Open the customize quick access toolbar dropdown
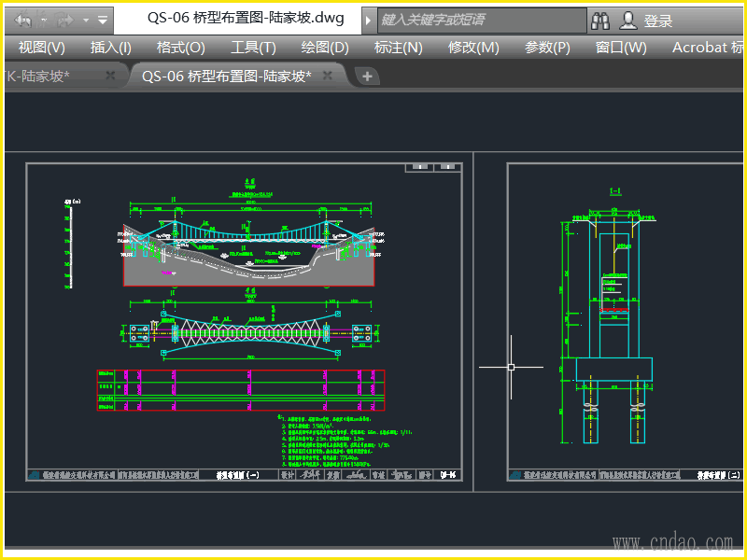Image resolution: width=747 pixels, height=560 pixels. pyautogui.click(x=103, y=20)
